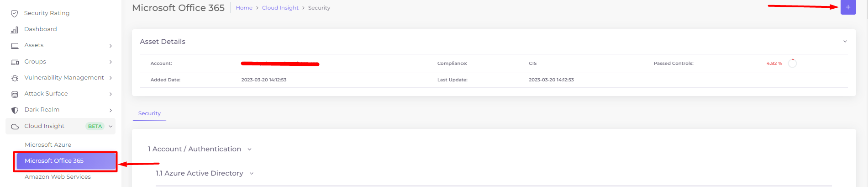Expand Attack Surface submenu chevron
The image size is (868, 187).
110,94
